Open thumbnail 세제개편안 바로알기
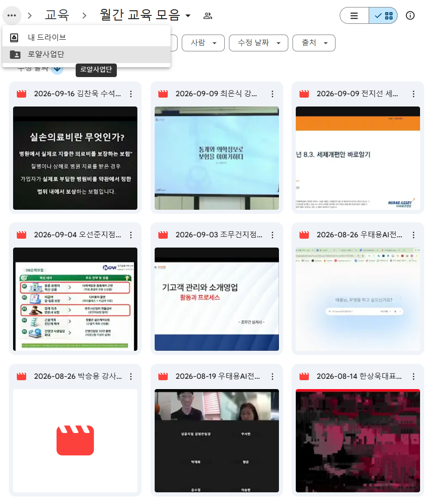428x504 pixels. [358, 158]
